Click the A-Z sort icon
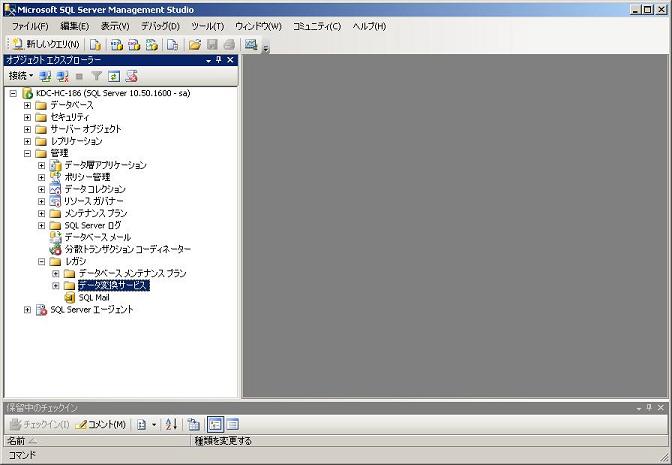This screenshot has height=465, width=672. tap(171, 424)
